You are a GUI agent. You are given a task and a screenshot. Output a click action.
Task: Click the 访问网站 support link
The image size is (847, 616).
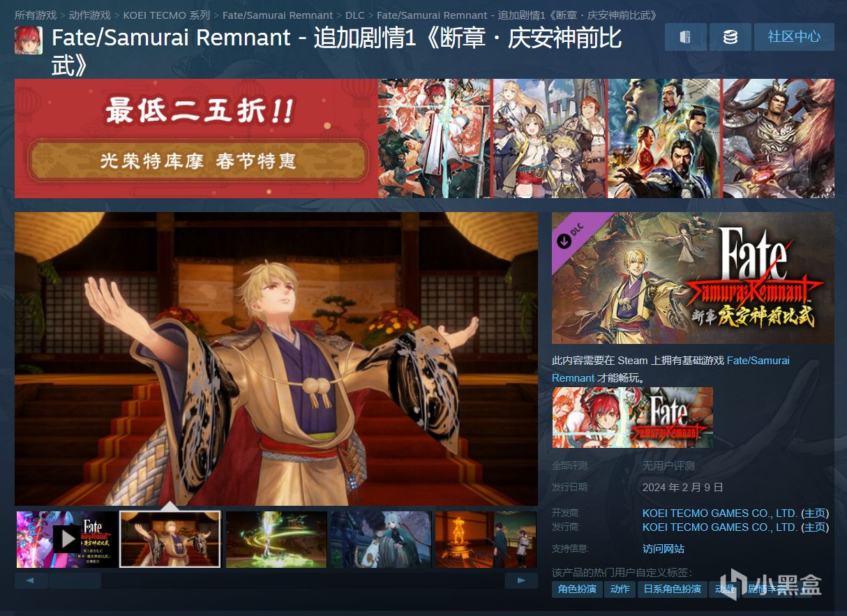coord(664,548)
